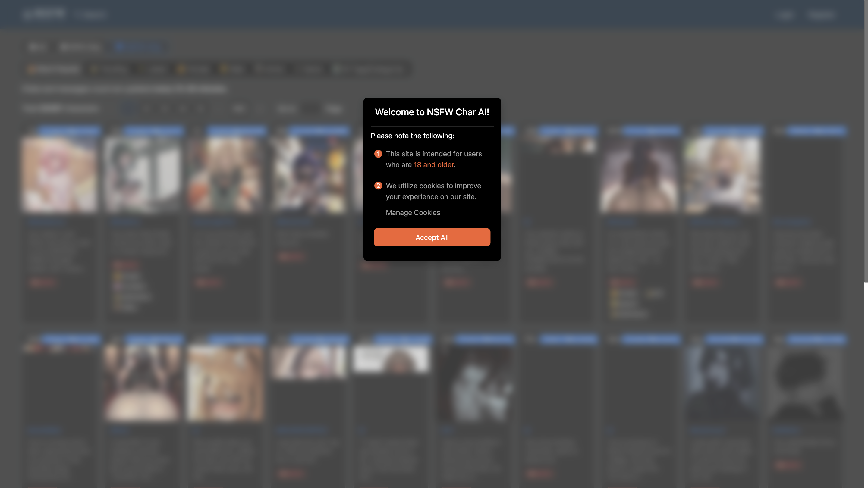Screen dimensions: 868x488
Task: Click the blue title link on the first character card
Action: pos(69,130)
